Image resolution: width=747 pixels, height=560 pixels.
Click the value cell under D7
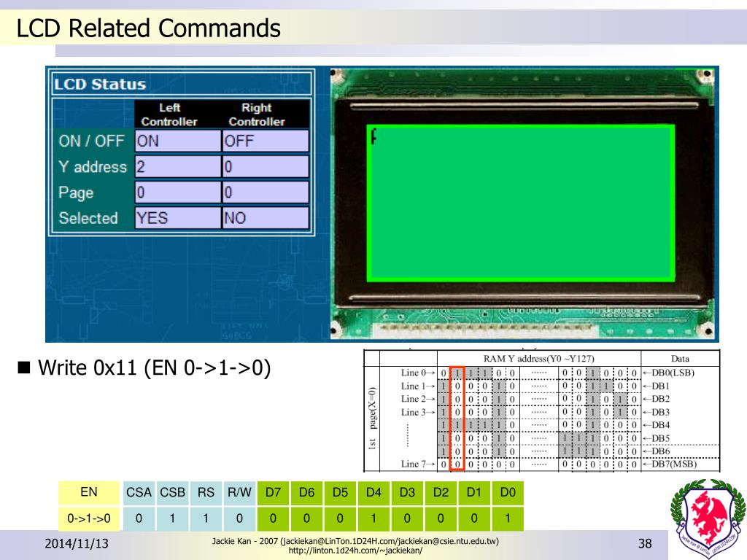point(273,518)
